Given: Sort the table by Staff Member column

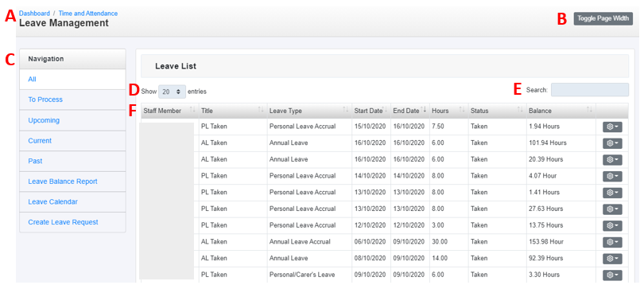Looking at the screenshot, I should (169, 111).
